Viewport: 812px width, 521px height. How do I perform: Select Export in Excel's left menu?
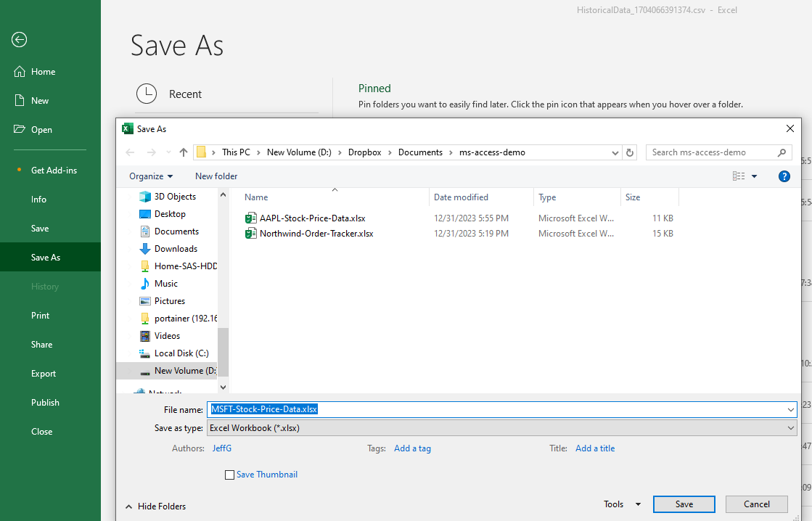(44, 374)
